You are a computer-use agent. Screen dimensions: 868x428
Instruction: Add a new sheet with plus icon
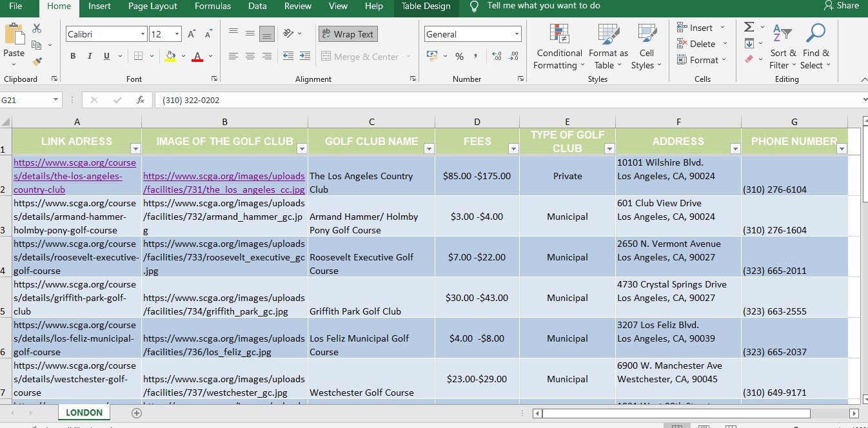pos(136,413)
